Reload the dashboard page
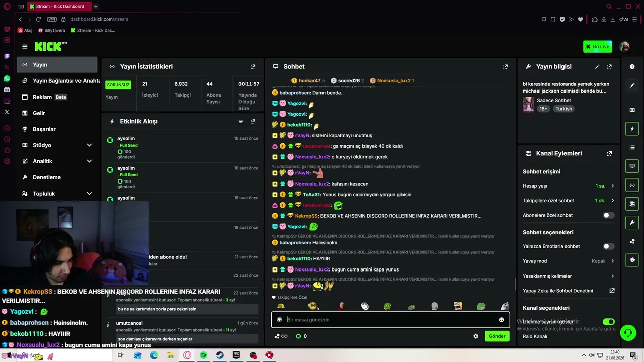 (x=38, y=19)
